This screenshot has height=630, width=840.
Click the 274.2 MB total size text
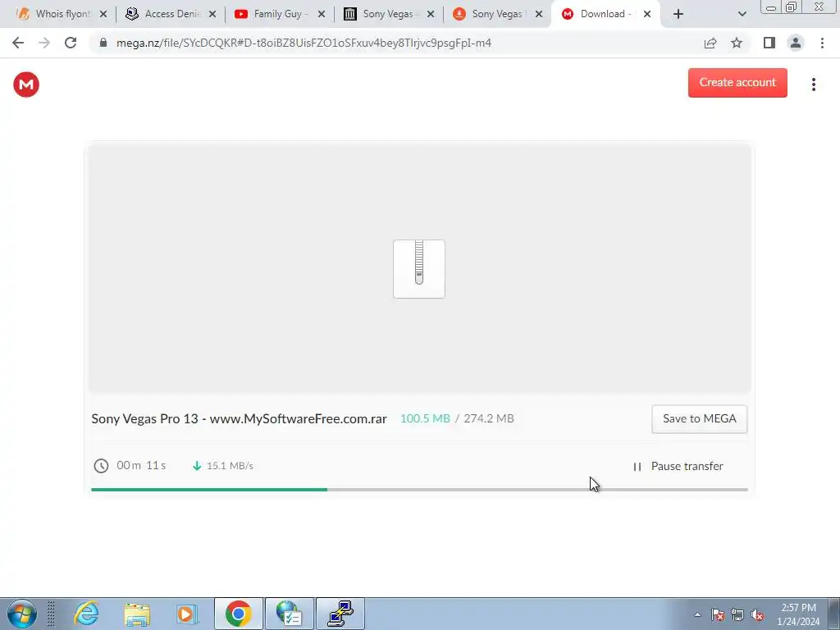pos(489,419)
